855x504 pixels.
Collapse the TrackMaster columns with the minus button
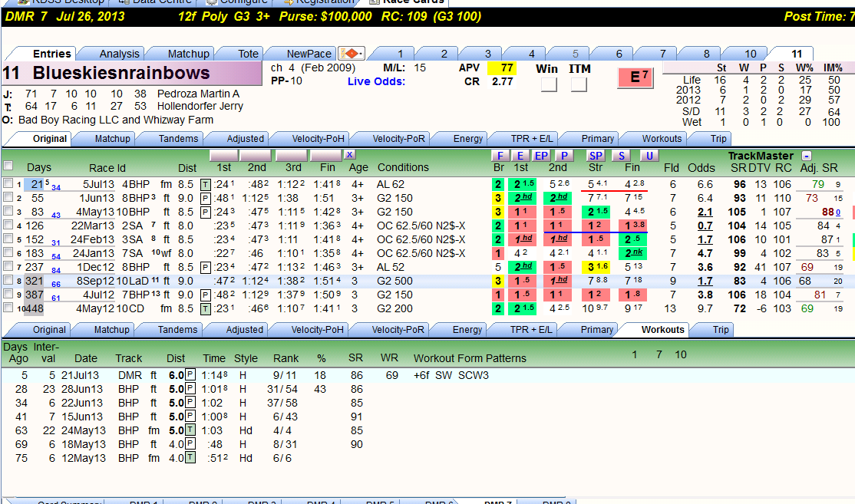tap(807, 156)
